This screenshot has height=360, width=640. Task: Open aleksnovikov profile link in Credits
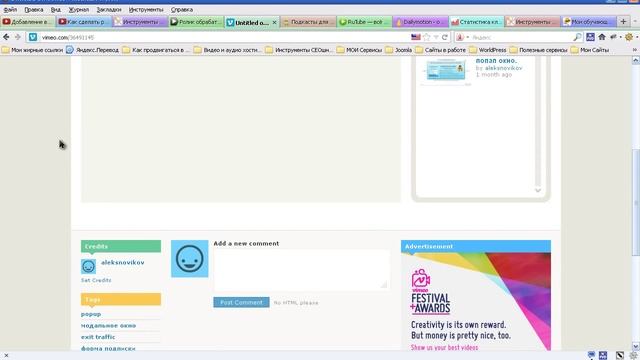[x=122, y=262]
